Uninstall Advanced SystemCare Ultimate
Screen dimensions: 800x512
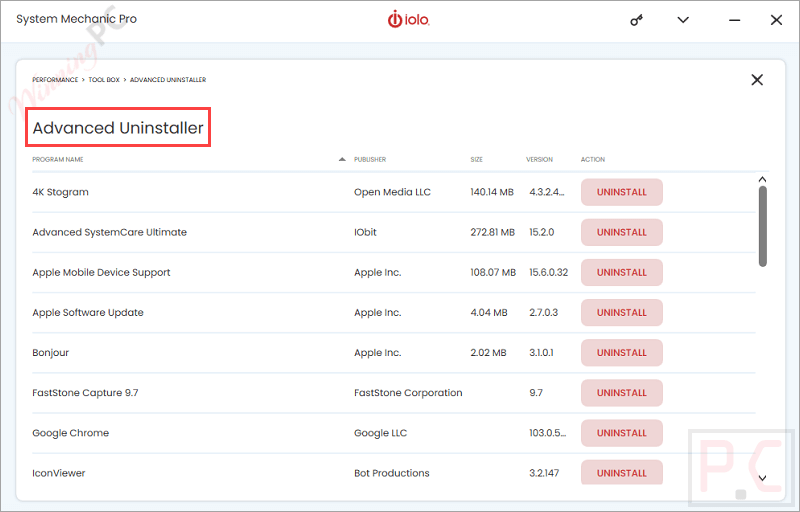tap(621, 233)
